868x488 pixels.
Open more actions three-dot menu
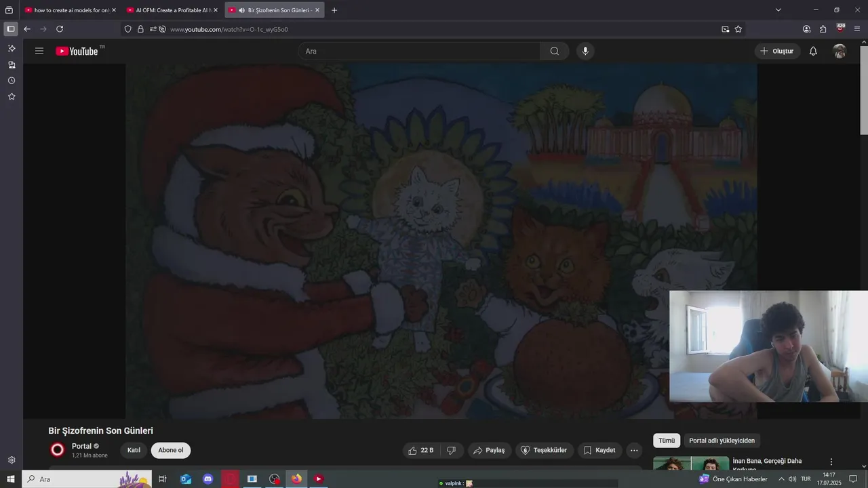click(x=634, y=450)
